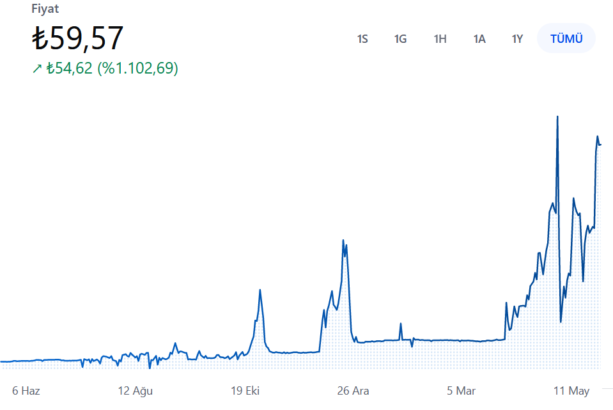Click the price peak above 26 Ara
Screen dimensions: 613x410
coord(343,241)
